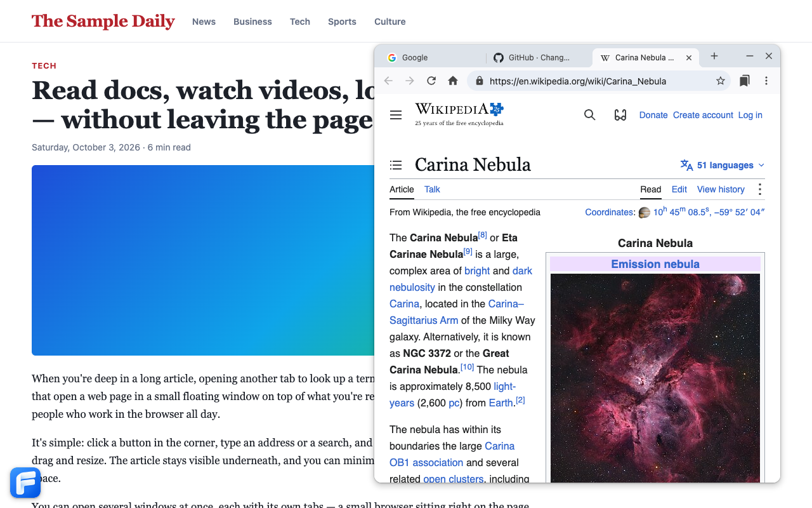Viewport: 812px width, 508px height.
Task: Bookmark the page with the star icon
Action: click(x=721, y=81)
